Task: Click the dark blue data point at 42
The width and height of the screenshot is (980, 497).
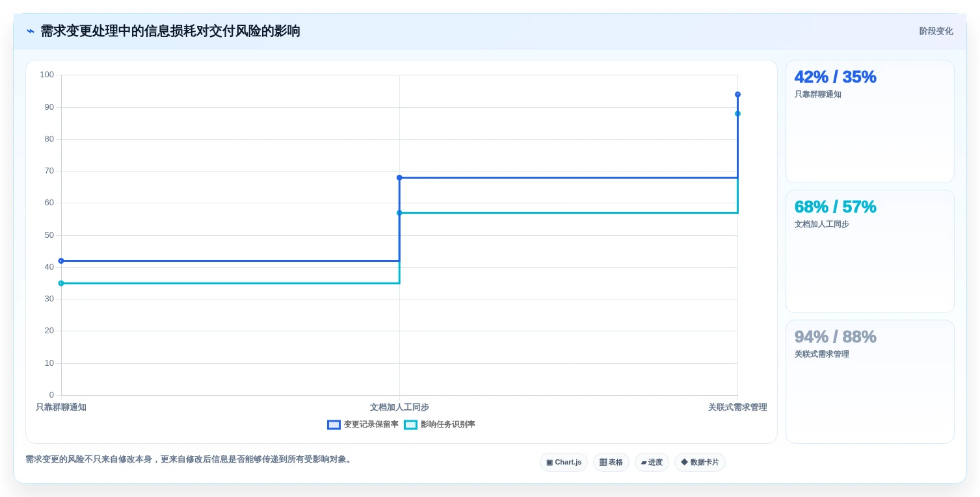Action: coord(61,261)
